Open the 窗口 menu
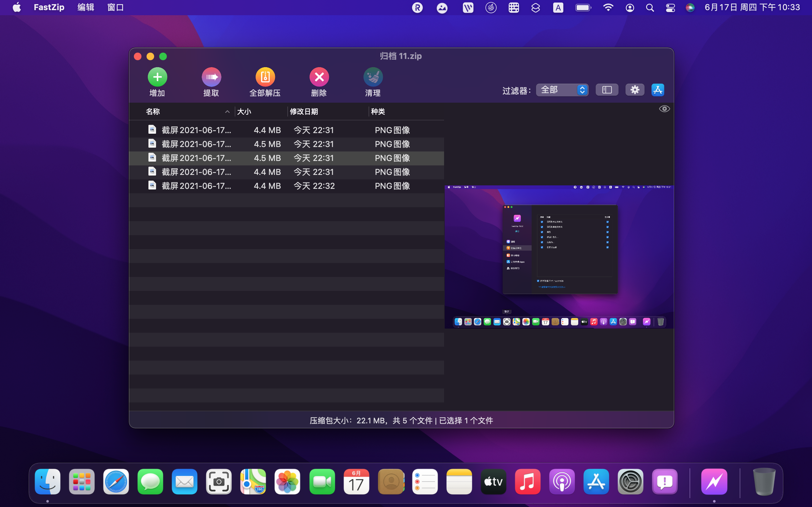 pos(115,7)
